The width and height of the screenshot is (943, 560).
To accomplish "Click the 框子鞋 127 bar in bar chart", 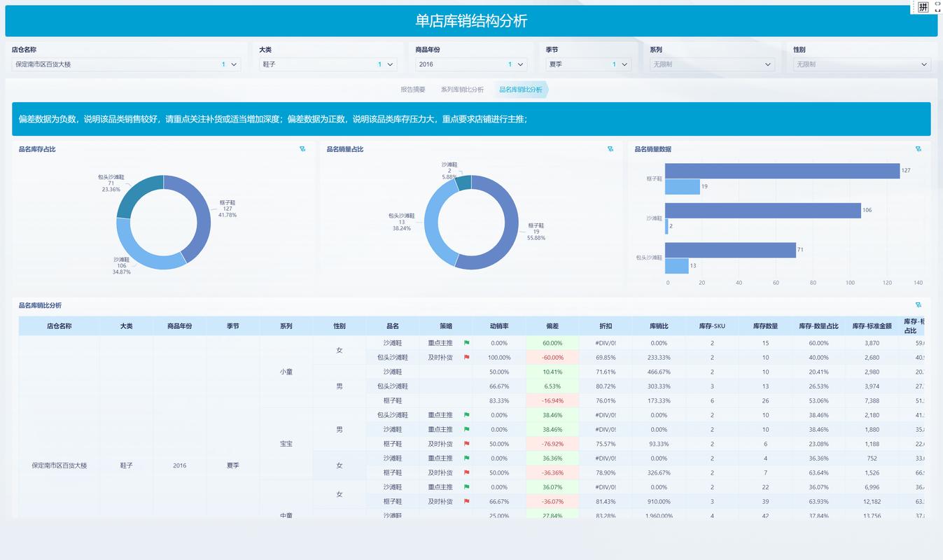I will click(782, 171).
